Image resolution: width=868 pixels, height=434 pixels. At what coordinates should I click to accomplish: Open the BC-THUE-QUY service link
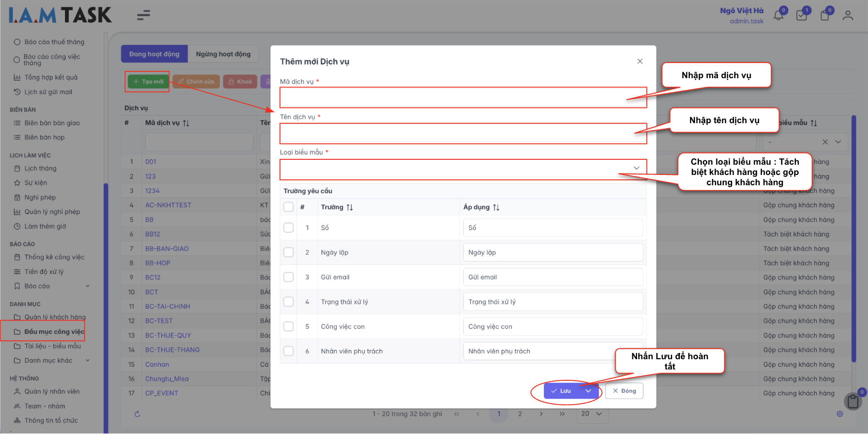(x=168, y=336)
